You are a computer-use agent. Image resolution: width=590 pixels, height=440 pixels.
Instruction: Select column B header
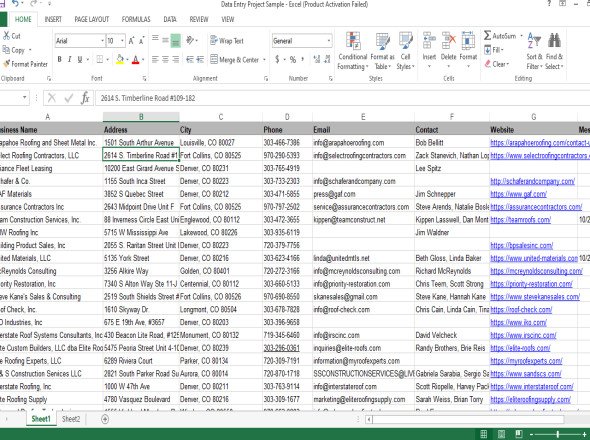coord(141,117)
